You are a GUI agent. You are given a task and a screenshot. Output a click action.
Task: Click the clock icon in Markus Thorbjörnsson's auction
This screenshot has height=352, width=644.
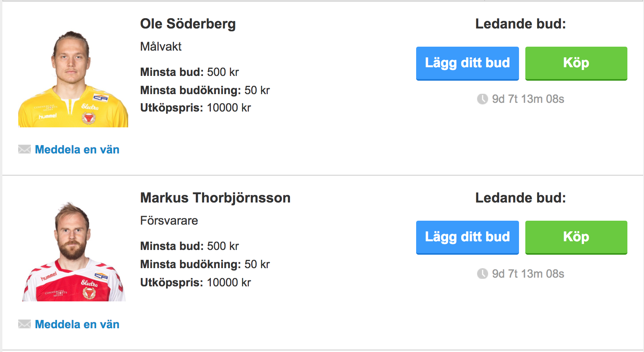pyautogui.click(x=482, y=274)
